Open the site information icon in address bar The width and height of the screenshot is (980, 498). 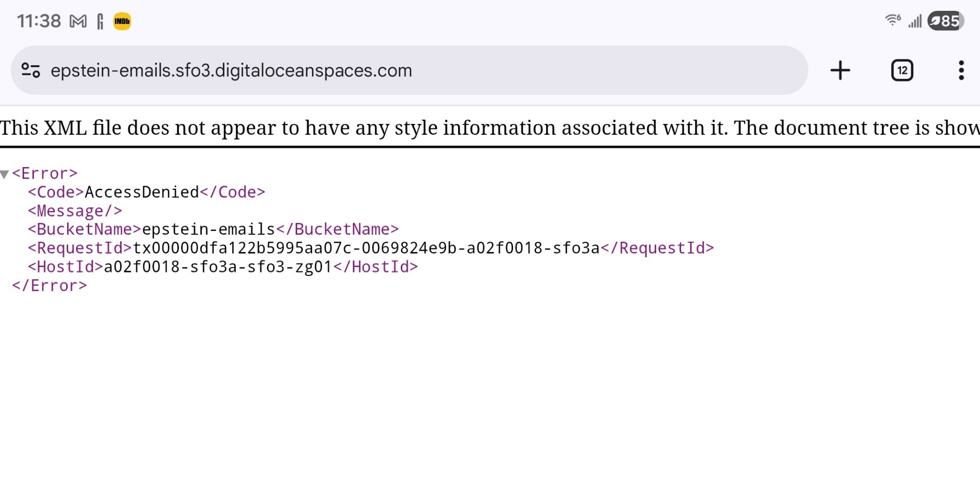click(x=31, y=71)
